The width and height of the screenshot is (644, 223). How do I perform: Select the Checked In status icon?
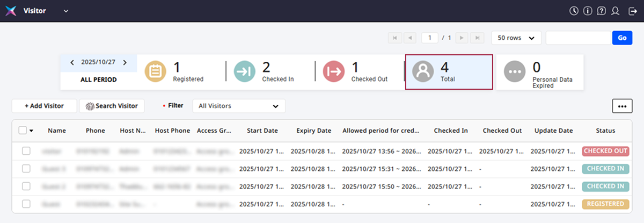245,71
